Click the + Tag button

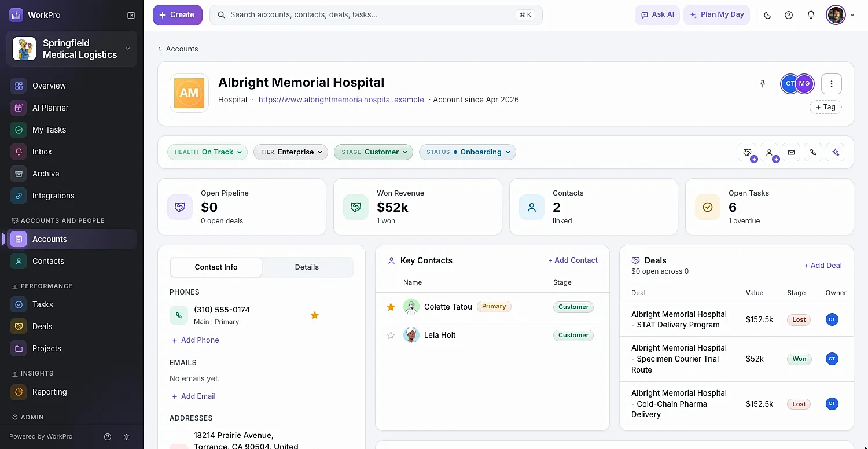(826, 107)
